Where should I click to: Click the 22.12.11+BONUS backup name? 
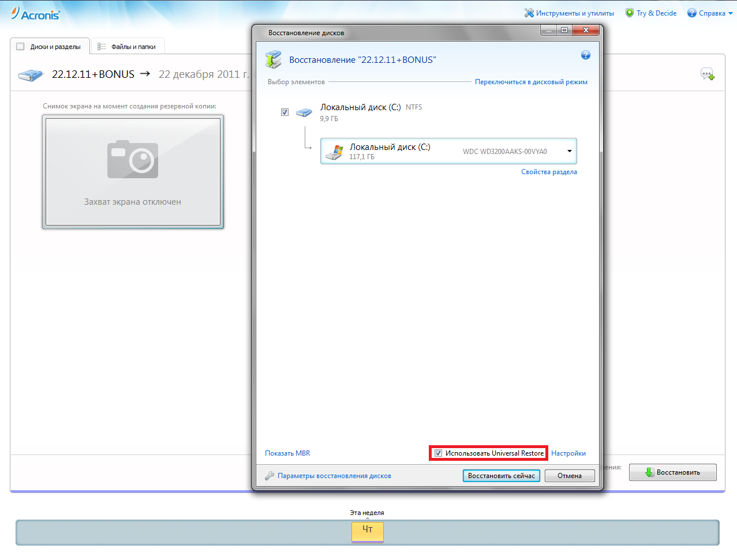pyautogui.click(x=93, y=74)
